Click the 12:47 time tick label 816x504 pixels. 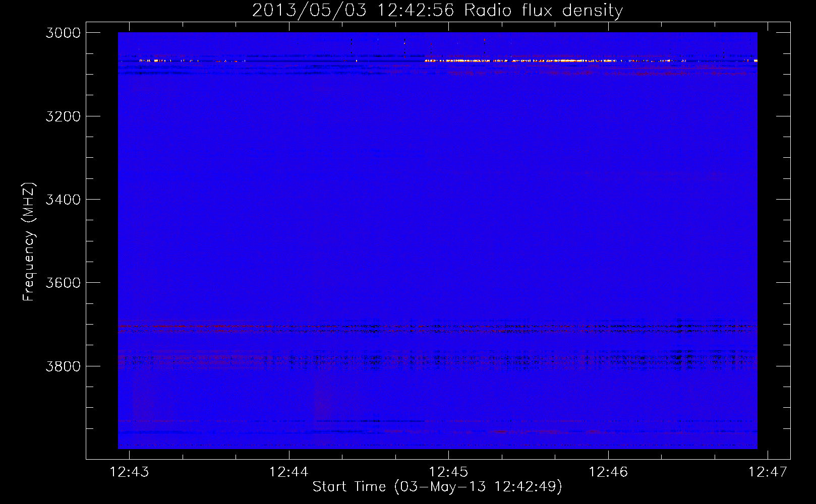click(x=768, y=472)
